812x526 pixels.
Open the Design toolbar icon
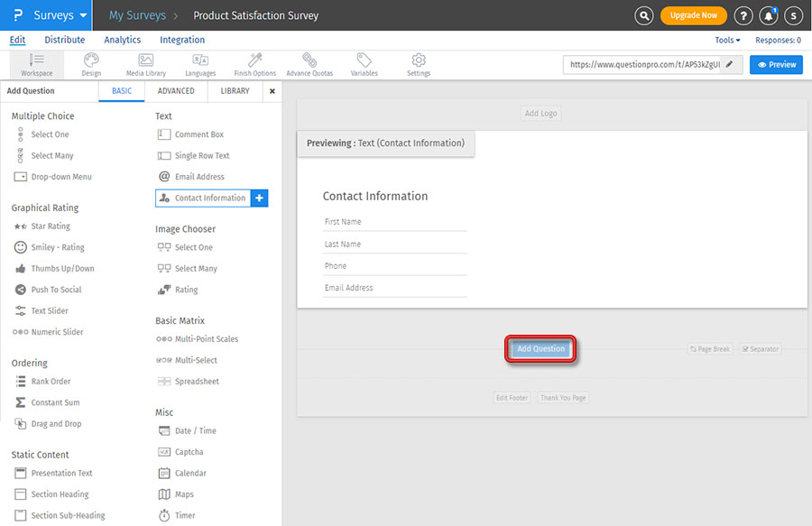[x=91, y=63]
